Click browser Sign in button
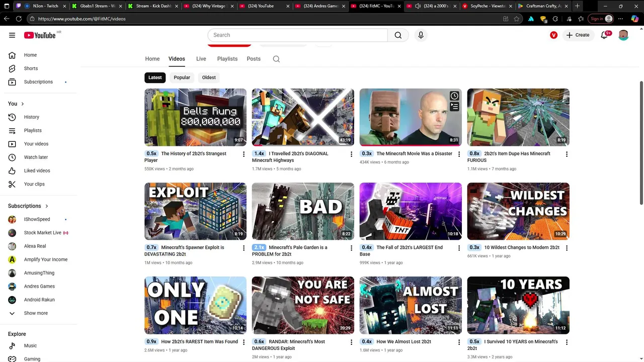Image resolution: width=644 pixels, height=362 pixels. point(602,19)
